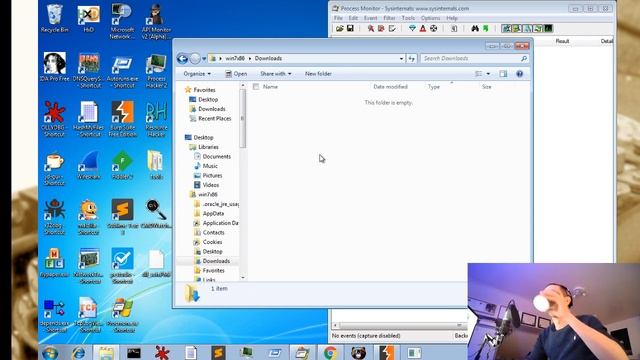Open Google Chrome from the taskbar

click(x=330, y=352)
